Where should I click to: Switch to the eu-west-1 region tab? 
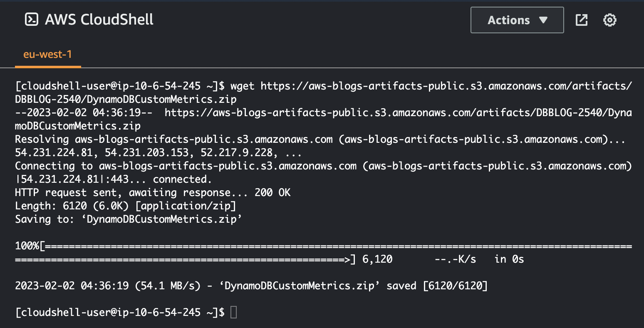pos(48,54)
